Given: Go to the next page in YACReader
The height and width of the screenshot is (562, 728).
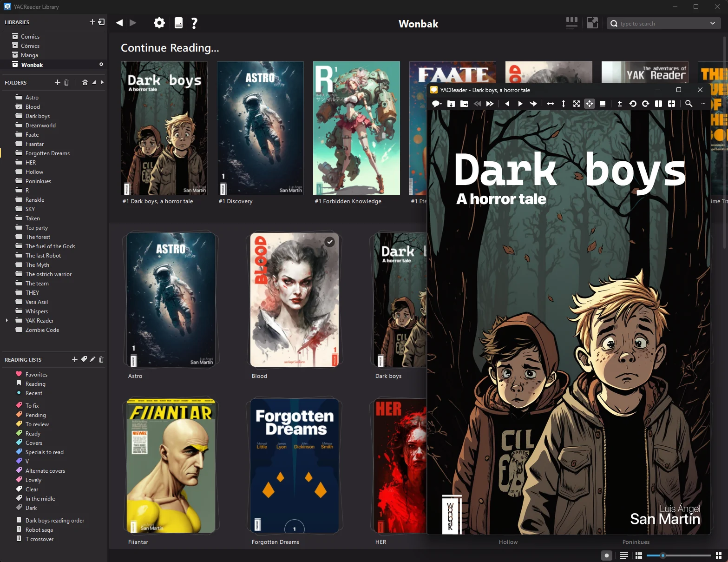Looking at the screenshot, I should point(520,104).
